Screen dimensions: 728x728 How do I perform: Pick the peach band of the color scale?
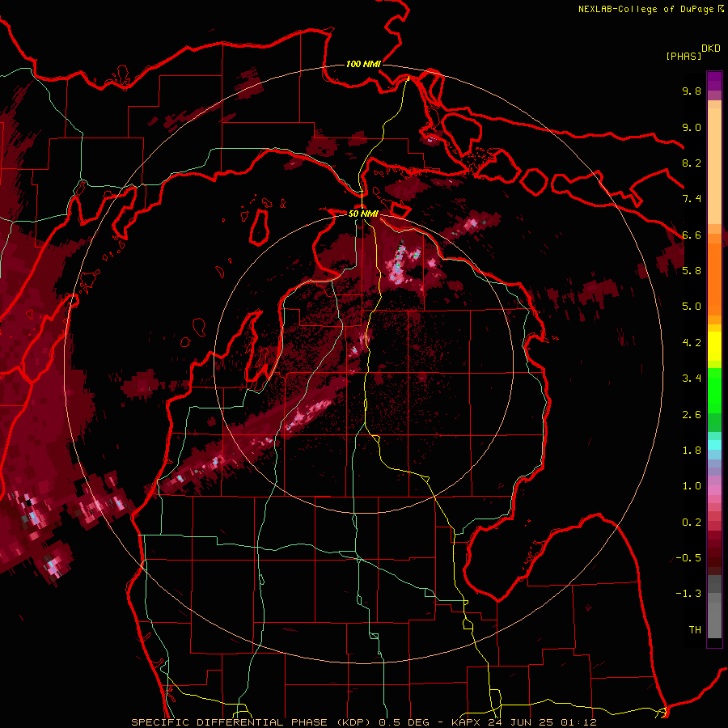point(714,163)
